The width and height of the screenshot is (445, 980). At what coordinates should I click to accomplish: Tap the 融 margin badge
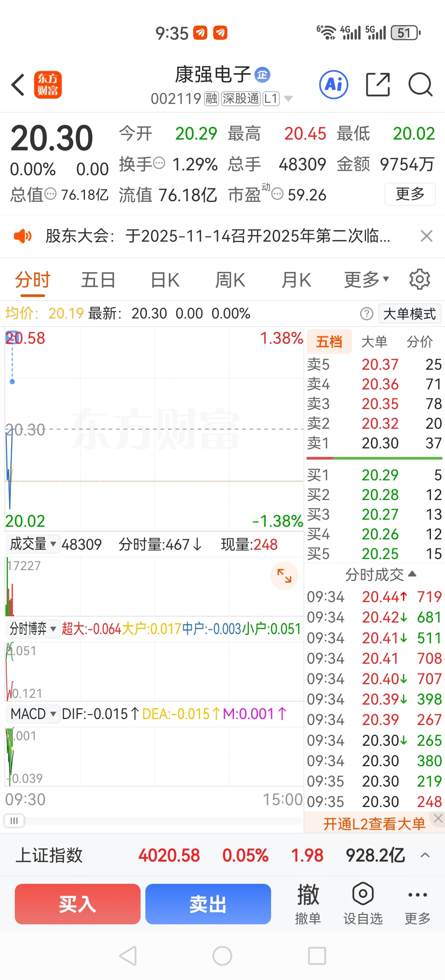click(211, 98)
